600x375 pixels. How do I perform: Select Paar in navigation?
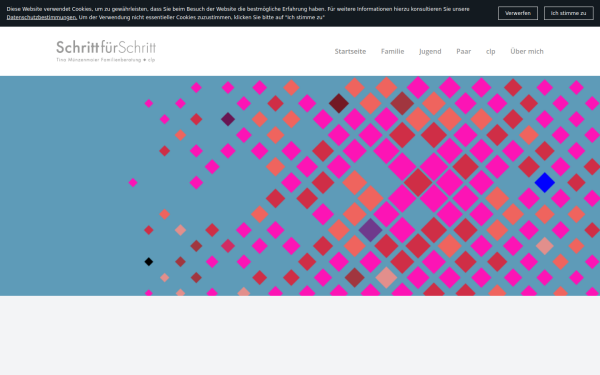(x=463, y=51)
